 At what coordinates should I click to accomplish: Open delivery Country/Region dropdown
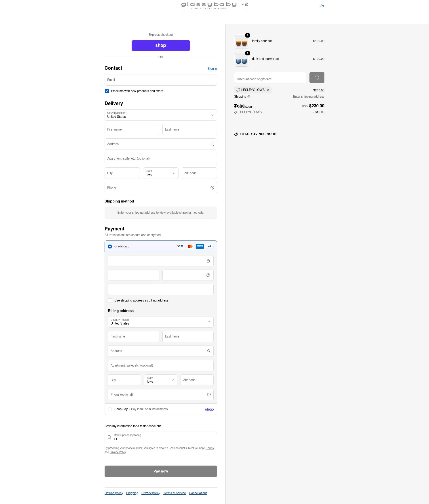click(x=160, y=115)
